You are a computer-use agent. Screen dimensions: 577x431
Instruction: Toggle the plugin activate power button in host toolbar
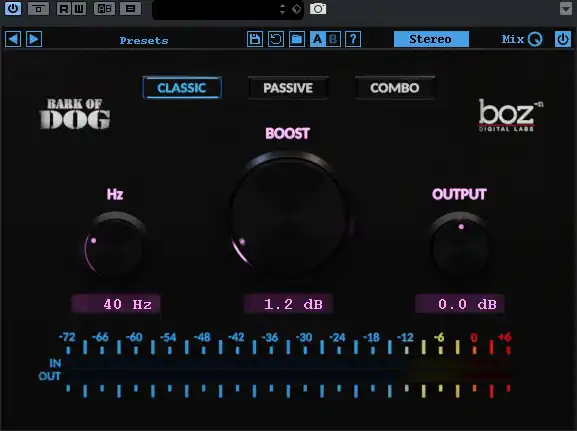pos(13,8)
